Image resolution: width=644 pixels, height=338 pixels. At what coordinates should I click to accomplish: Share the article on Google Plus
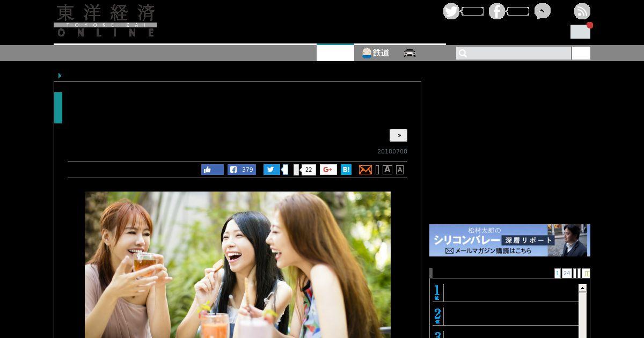coord(328,170)
